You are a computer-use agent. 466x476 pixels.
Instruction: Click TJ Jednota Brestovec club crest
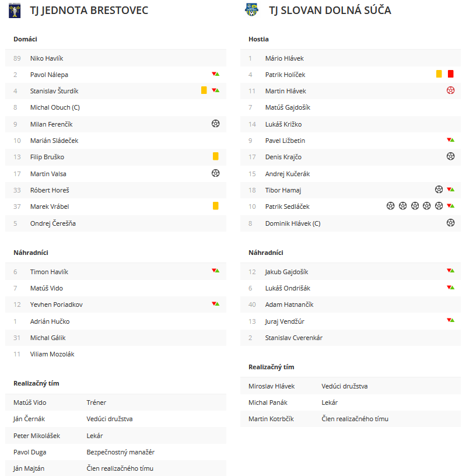(15, 10)
